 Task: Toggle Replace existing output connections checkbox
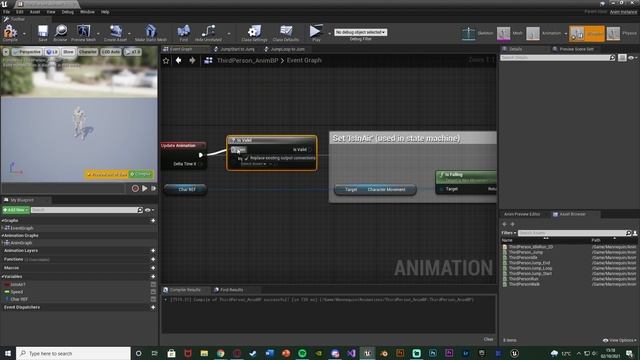coord(247,158)
